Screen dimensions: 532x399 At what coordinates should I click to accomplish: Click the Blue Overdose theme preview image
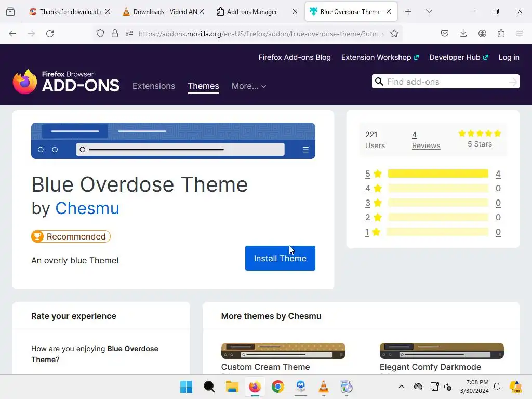[173, 141]
